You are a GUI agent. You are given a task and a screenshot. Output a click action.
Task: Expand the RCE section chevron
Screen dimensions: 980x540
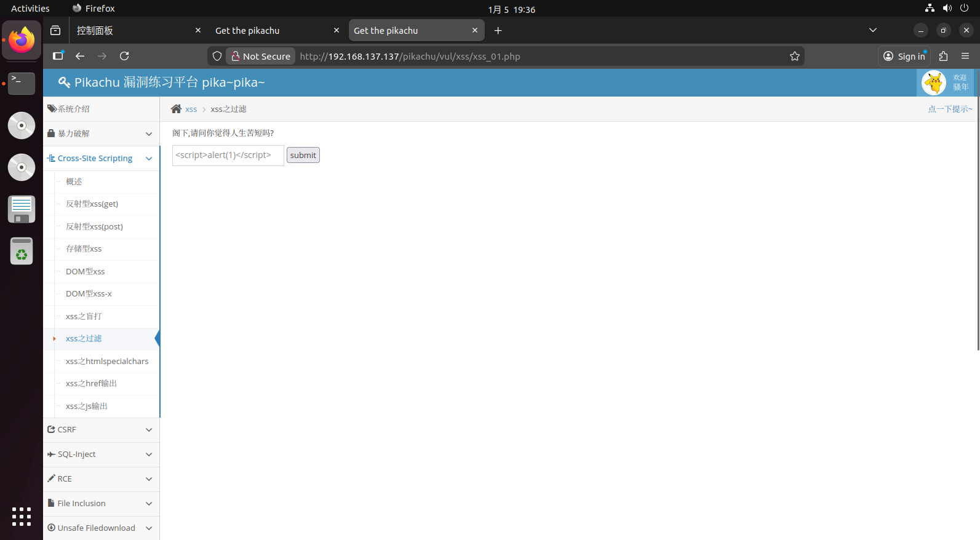click(x=149, y=478)
